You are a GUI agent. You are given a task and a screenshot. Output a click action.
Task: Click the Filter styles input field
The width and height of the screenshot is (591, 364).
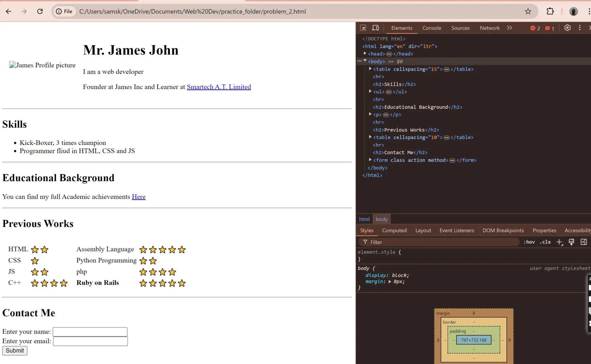439,242
